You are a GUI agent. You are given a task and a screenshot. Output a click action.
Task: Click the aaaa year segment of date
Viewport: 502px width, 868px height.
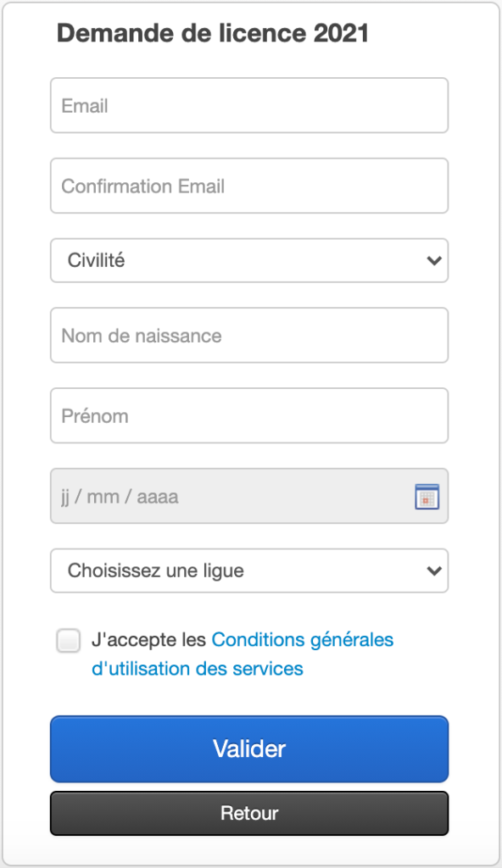(x=158, y=497)
